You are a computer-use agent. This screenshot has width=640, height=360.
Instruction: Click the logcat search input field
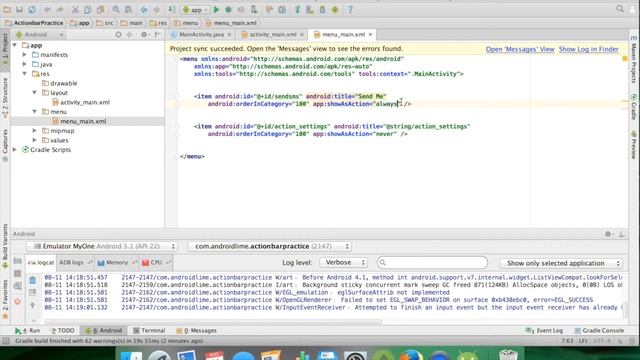click(x=432, y=262)
